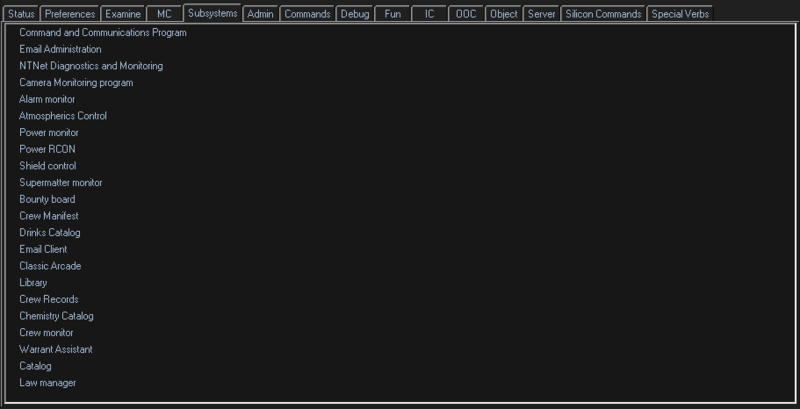
Task: Select the Examine tab
Action: 123,14
